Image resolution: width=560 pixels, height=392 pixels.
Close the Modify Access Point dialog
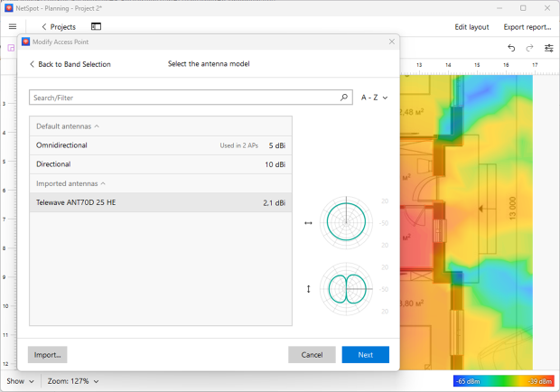click(391, 42)
